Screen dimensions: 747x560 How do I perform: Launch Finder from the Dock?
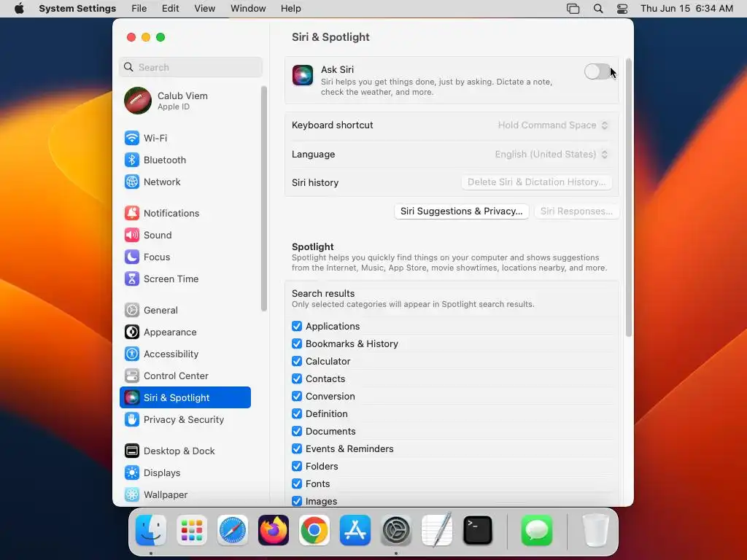tap(151, 530)
